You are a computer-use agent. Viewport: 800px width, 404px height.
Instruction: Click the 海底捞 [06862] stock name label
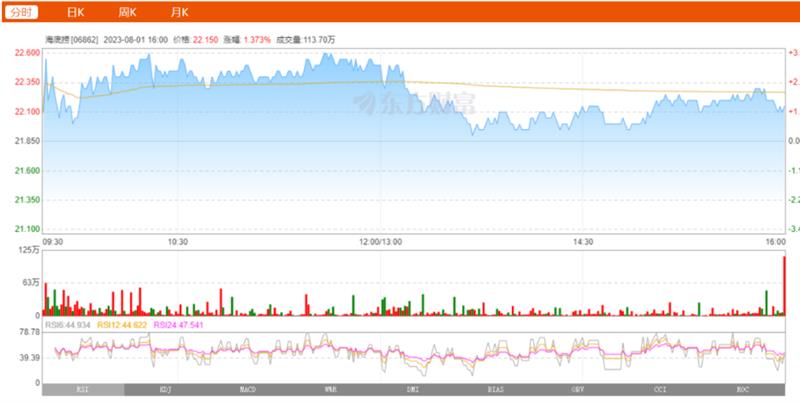tap(70, 39)
